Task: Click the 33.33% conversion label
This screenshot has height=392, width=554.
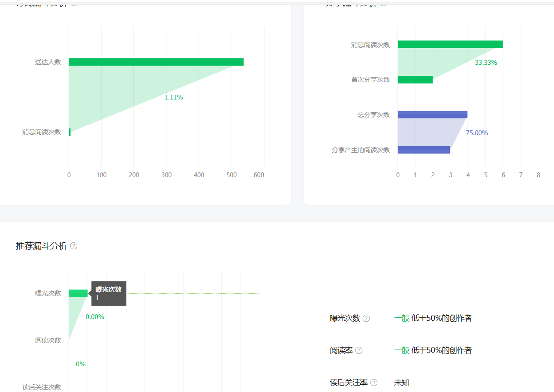Action: coord(486,63)
